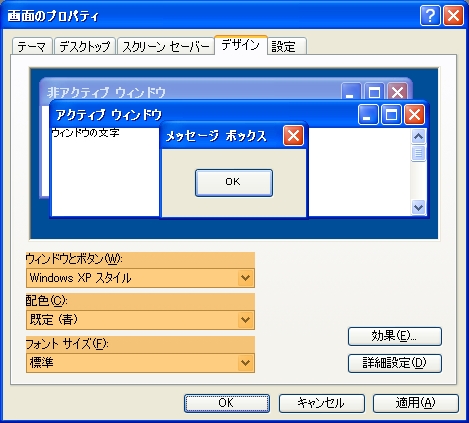The width and height of the screenshot is (469, 423).
Task: Close the 画面のプロパティ dialog
Action: click(x=453, y=15)
